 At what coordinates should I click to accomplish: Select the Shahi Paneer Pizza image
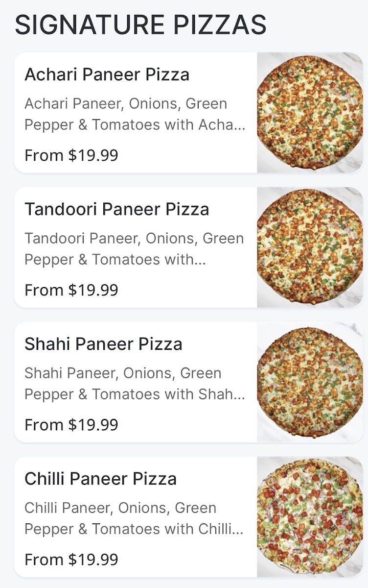(x=310, y=382)
